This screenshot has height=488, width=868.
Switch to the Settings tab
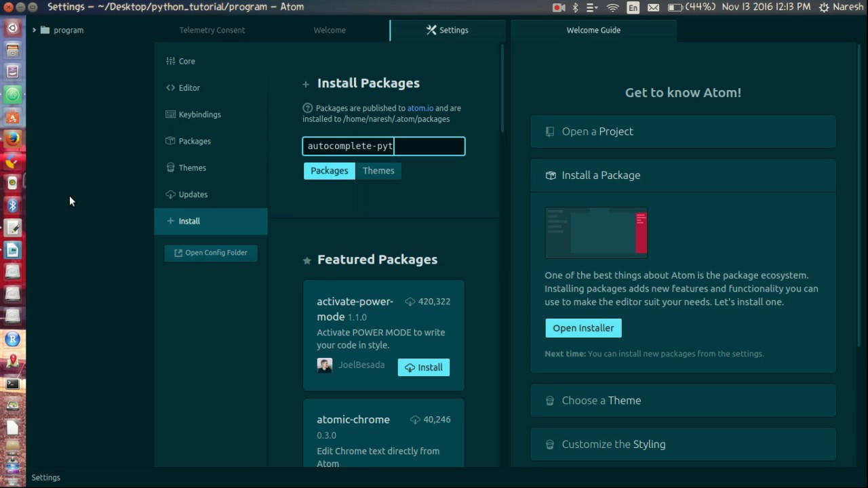[448, 30]
